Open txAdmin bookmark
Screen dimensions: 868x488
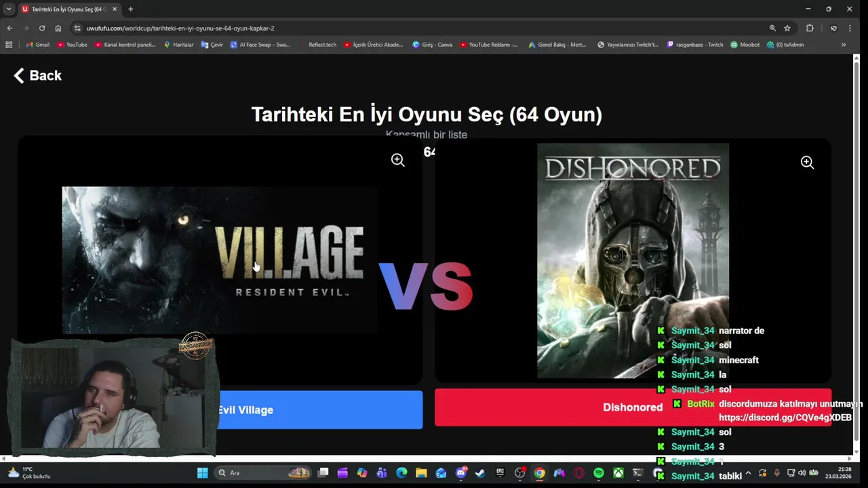(785, 45)
